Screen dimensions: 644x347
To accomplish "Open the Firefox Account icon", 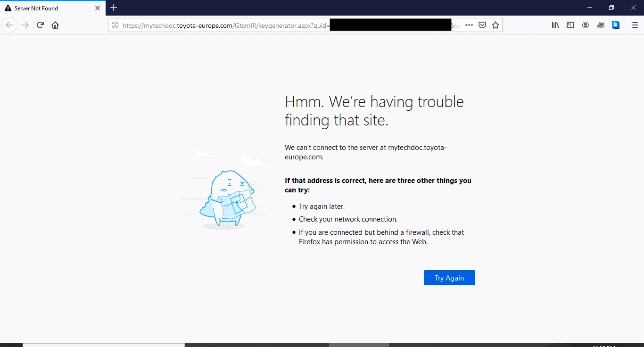I will tap(586, 25).
